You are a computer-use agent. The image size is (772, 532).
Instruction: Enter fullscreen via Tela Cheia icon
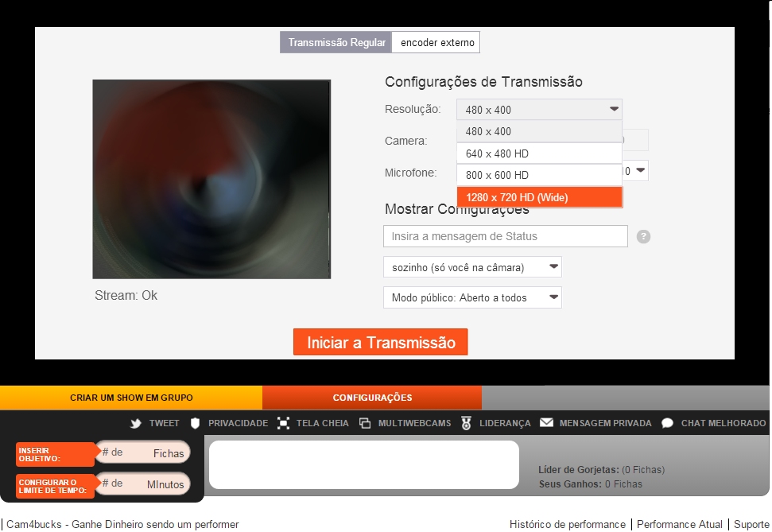pos(283,423)
